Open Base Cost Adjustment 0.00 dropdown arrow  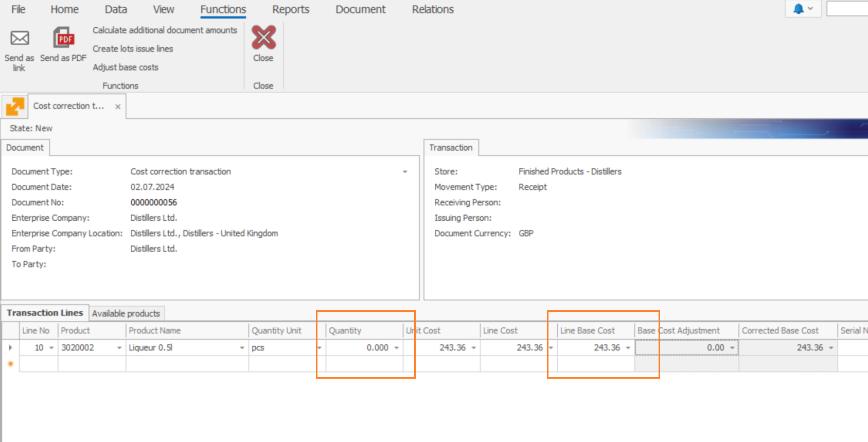click(732, 348)
